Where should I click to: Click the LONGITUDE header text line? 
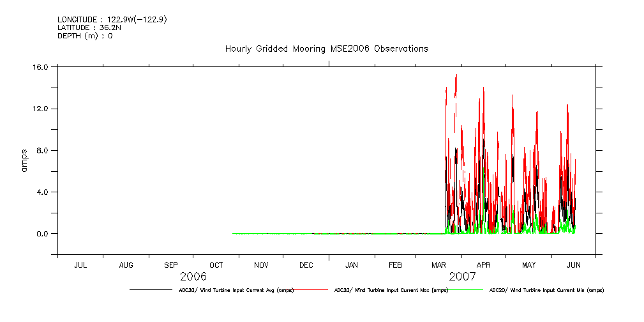click(x=112, y=20)
